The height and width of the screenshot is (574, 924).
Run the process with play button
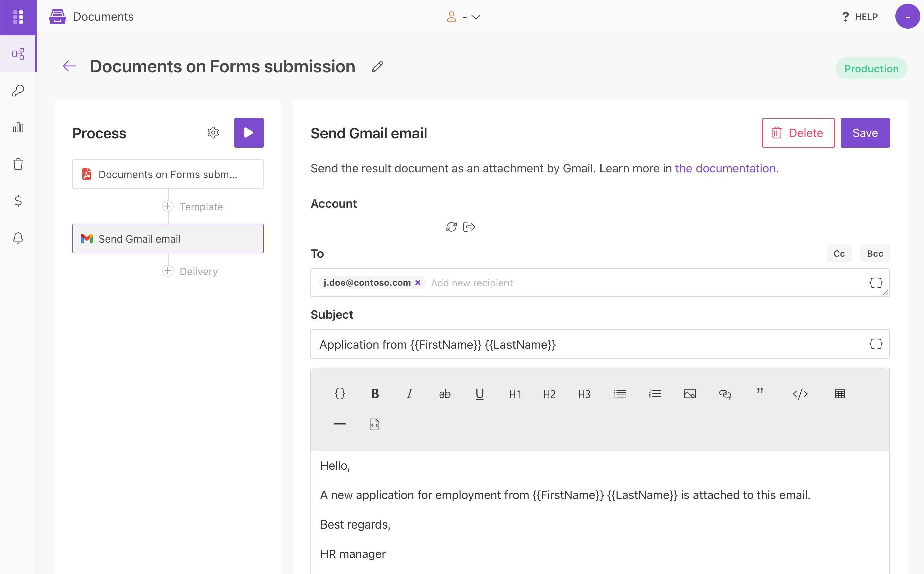tap(249, 133)
